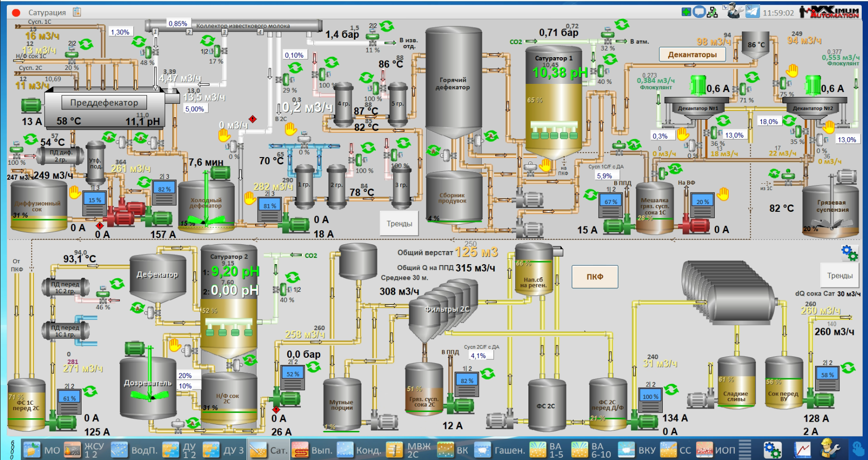Click the green motor of Преддефекатор
The width and height of the screenshot is (868, 460).
pos(31,105)
